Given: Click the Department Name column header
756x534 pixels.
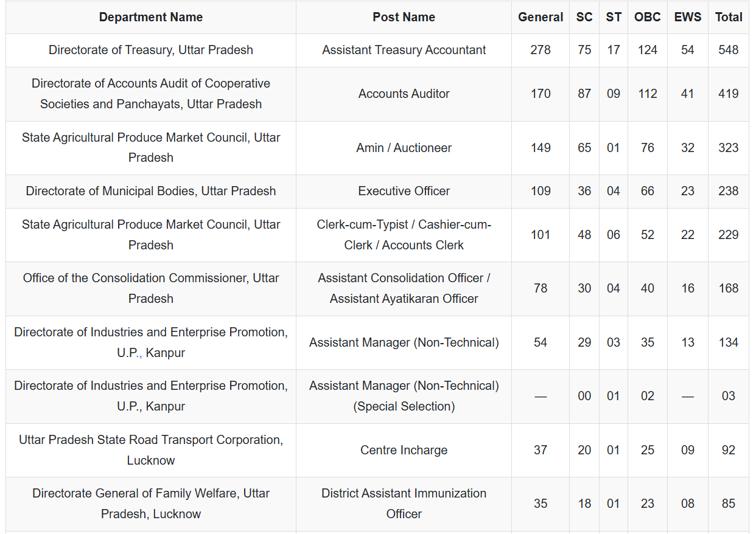Looking at the screenshot, I should (151, 17).
